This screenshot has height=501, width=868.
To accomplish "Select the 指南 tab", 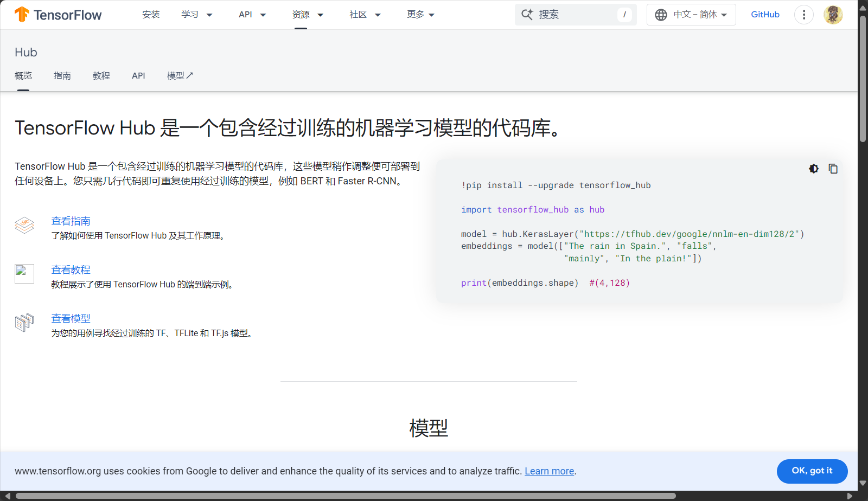I will pos(62,76).
